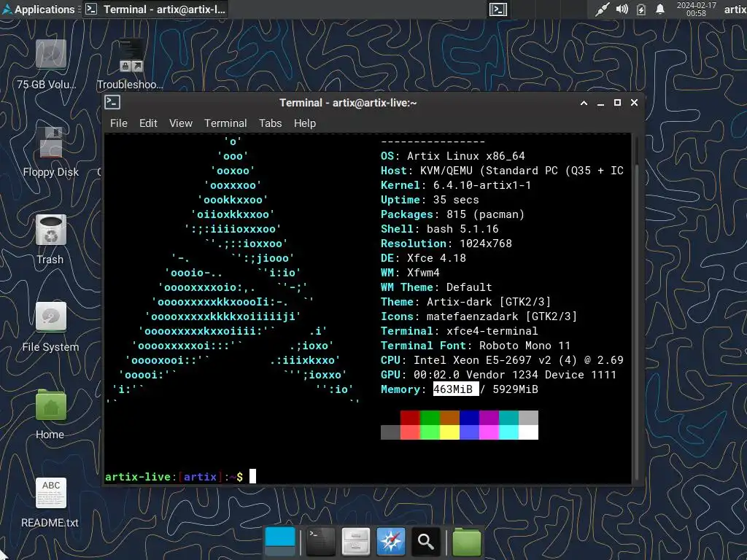Click the terminal icon in the top panel
Image resolution: width=747 pixels, height=560 pixels.
[x=498, y=9]
